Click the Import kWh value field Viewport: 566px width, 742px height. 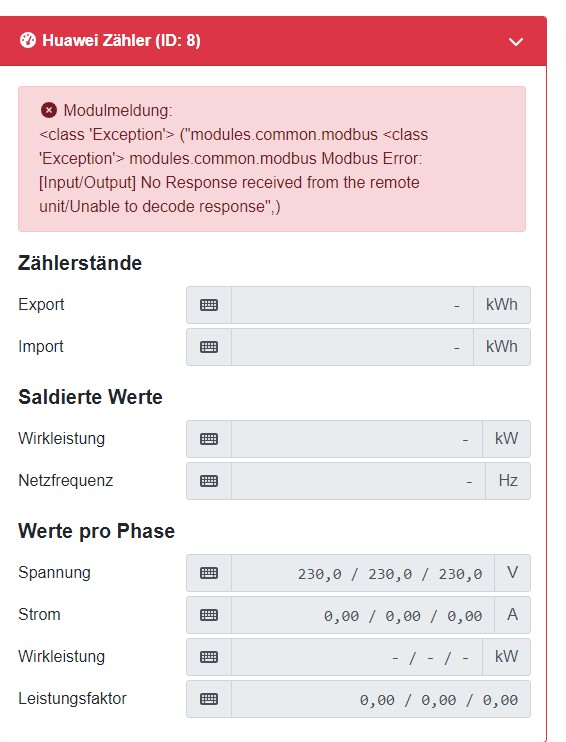352,347
